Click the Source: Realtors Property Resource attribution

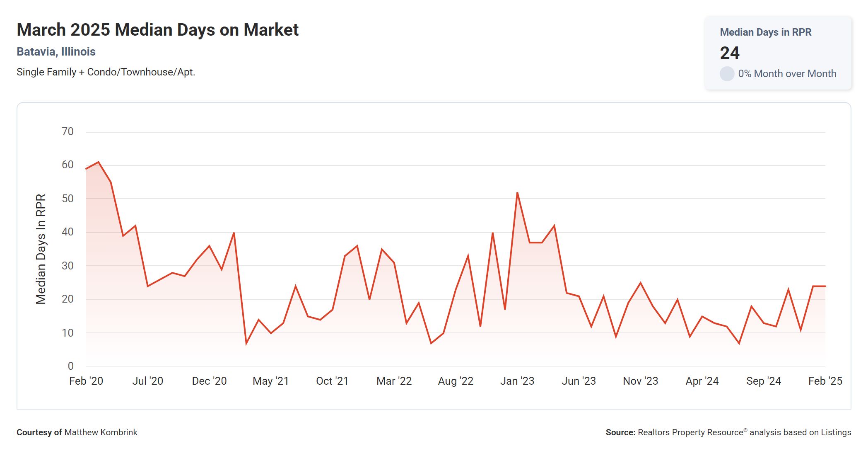coord(728,432)
